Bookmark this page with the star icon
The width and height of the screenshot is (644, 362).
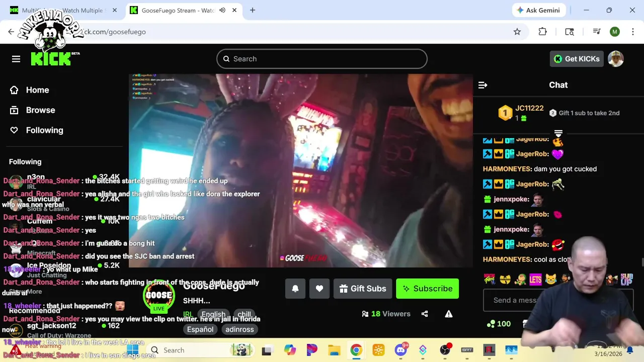click(x=517, y=32)
